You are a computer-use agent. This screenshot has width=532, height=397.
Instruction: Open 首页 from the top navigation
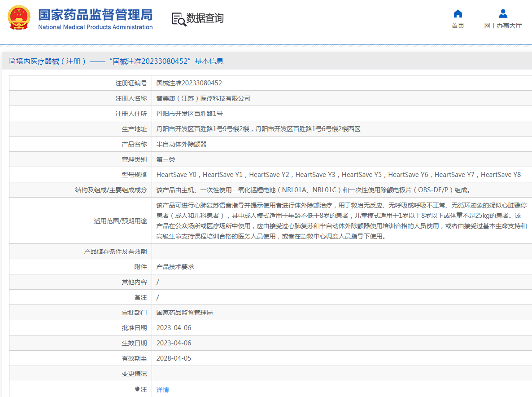pyautogui.click(x=458, y=26)
